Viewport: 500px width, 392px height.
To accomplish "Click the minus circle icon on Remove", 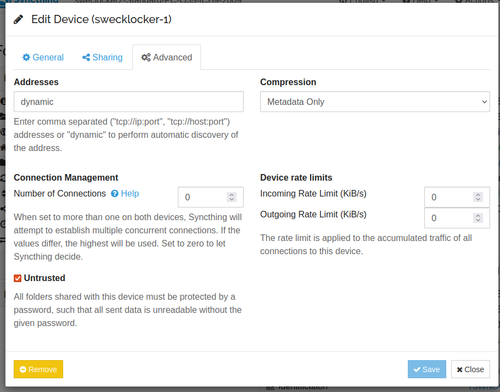I will [x=23, y=370].
